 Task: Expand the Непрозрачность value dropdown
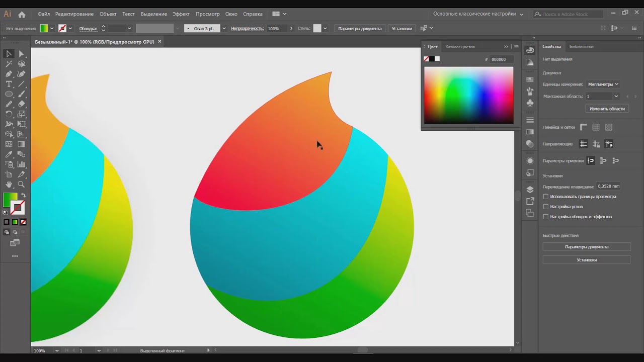click(x=291, y=28)
